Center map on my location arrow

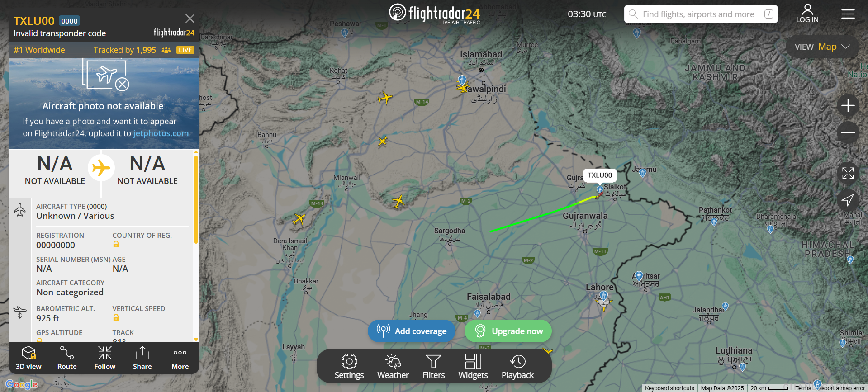pyautogui.click(x=848, y=200)
